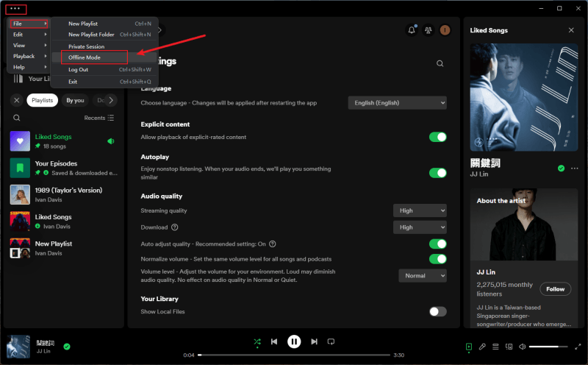Open JJ Lin link in now playing bar
The width and height of the screenshot is (588, 365).
(x=43, y=351)
